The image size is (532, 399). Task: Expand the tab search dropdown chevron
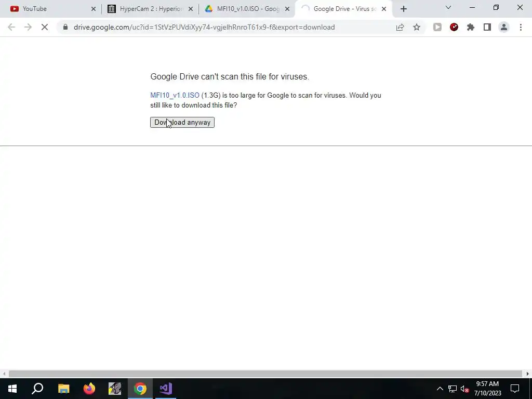pos(448,7)
